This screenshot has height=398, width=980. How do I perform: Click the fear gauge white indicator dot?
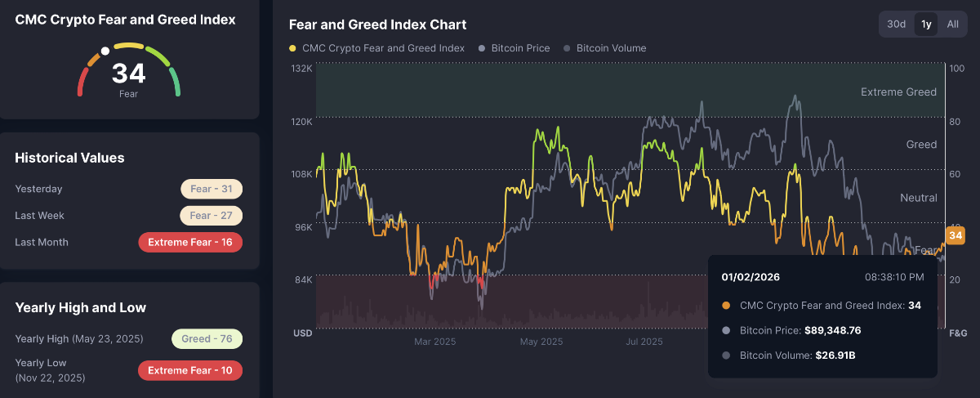point(105,51)
